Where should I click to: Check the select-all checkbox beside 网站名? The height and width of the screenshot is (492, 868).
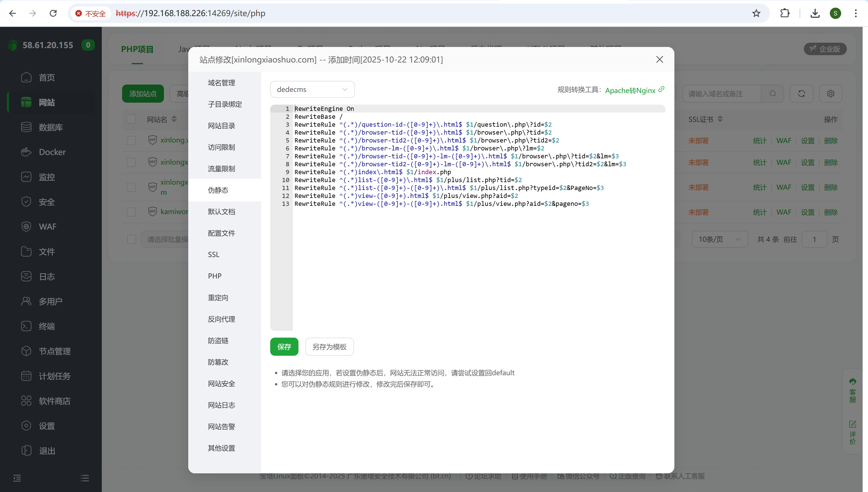(131, 119)
